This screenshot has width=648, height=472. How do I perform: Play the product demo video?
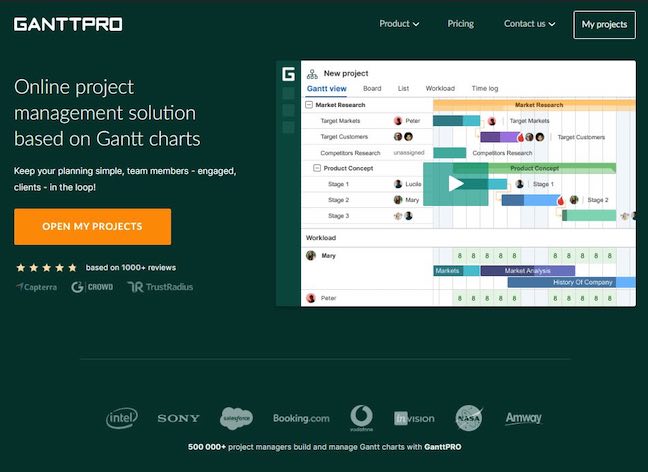click(455, 183)
